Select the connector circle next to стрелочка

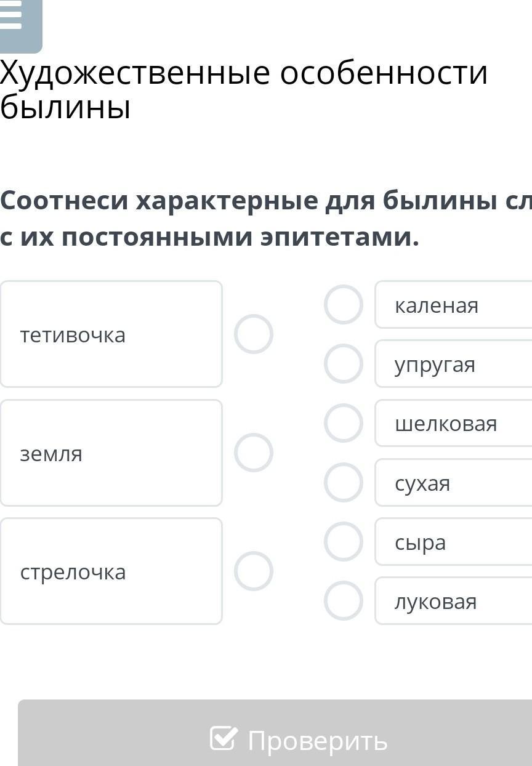tap(253, 571)
